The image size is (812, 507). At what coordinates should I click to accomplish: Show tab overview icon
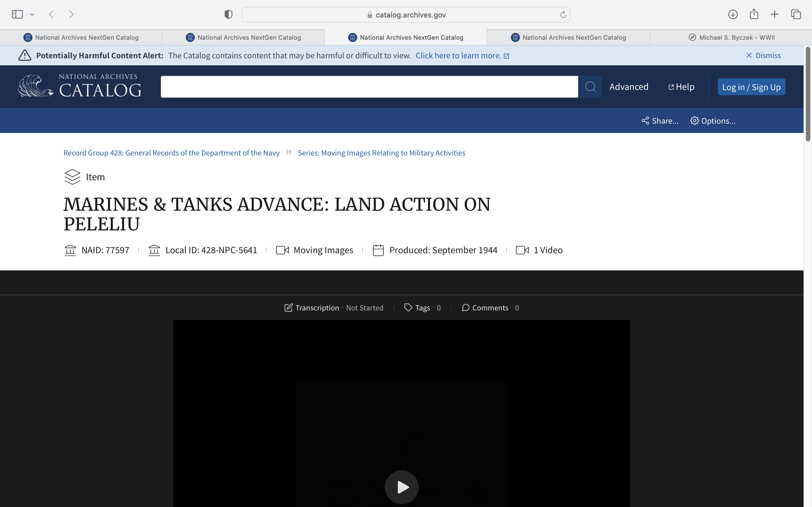(796, 14)
